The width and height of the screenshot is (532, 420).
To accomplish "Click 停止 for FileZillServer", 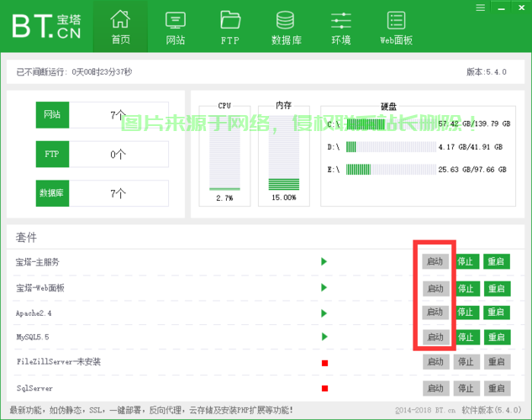I will pos(466,362).
